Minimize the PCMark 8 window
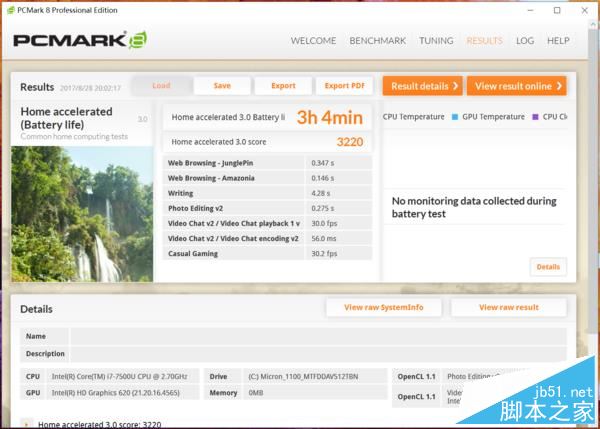The width and height of the screenshot is (600, 429). [530, 11]
